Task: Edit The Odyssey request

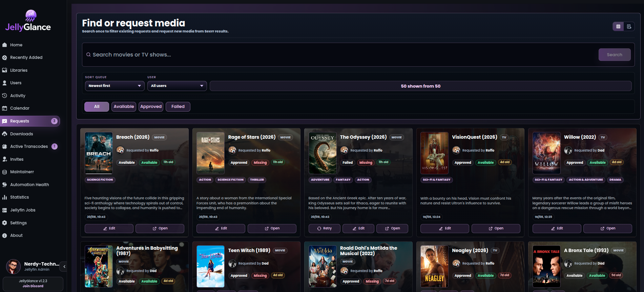Action: pos(358,228)
